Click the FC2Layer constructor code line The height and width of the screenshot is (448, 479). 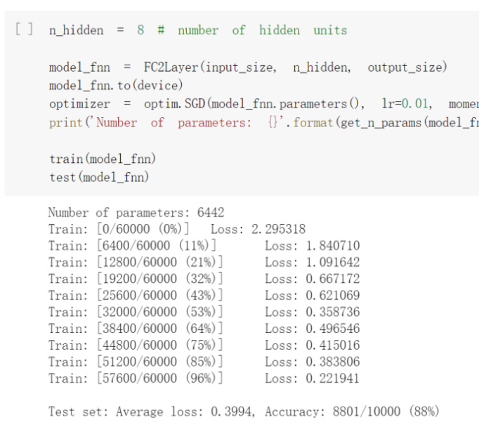coord(247,67)
